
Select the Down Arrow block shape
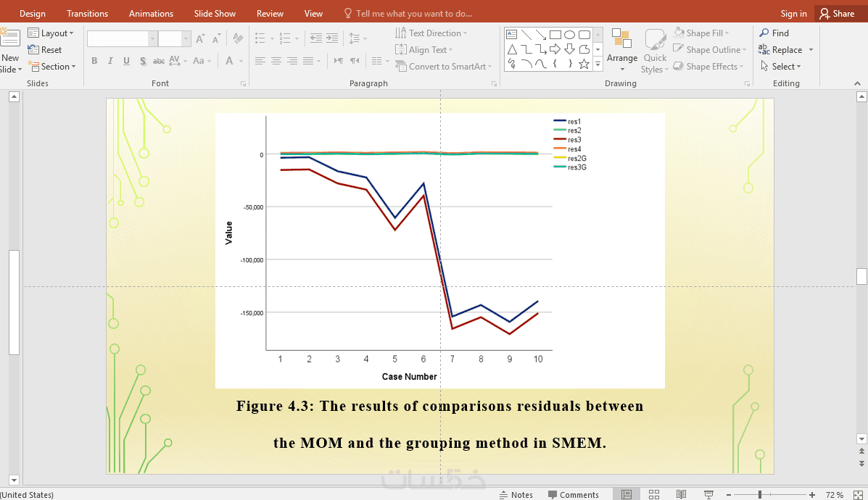pos(570,49)
